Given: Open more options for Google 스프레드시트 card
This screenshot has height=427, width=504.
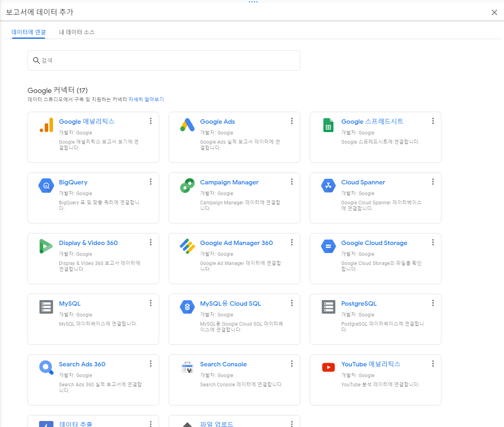Looking at the screenshot, I should click(x=433, y=121).
